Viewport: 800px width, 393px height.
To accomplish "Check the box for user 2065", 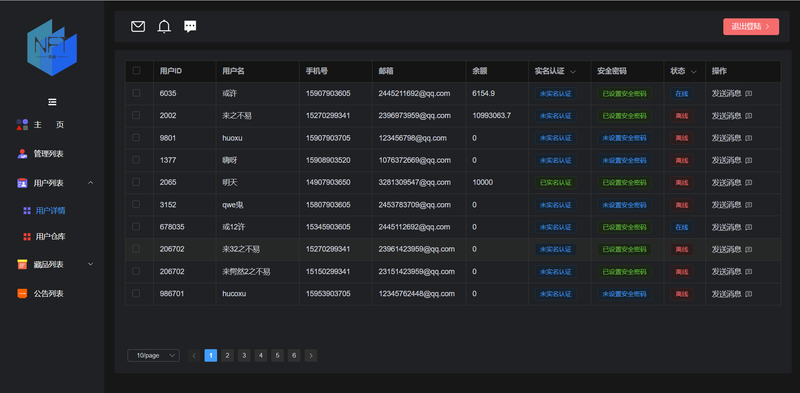I will click(x=136, y=182).
